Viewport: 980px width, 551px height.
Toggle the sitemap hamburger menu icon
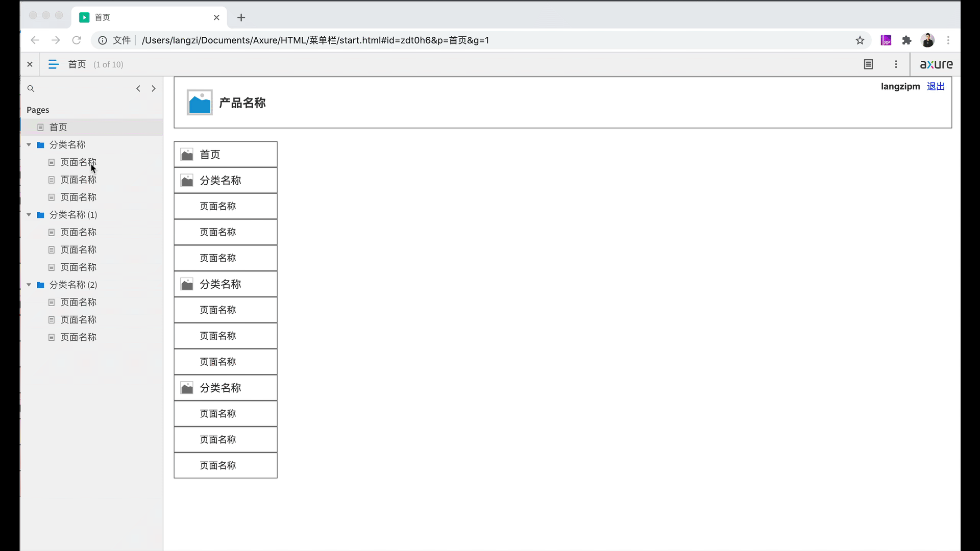(53, 64)
